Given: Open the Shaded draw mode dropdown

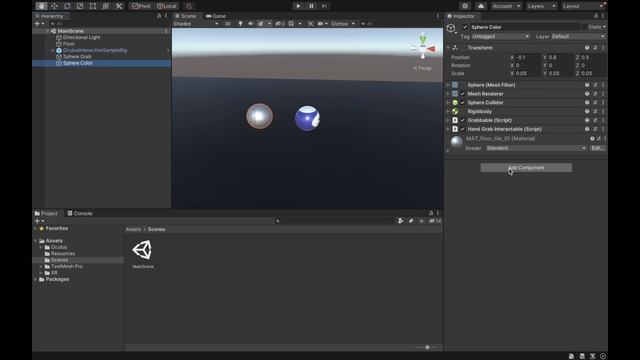Looking at the screenshot, I should coord(196,24).
